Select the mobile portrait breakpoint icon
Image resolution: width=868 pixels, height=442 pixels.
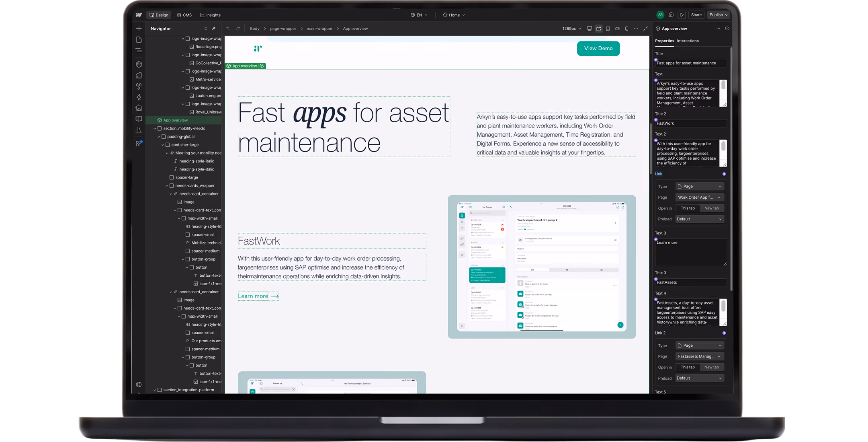point(626,29)
